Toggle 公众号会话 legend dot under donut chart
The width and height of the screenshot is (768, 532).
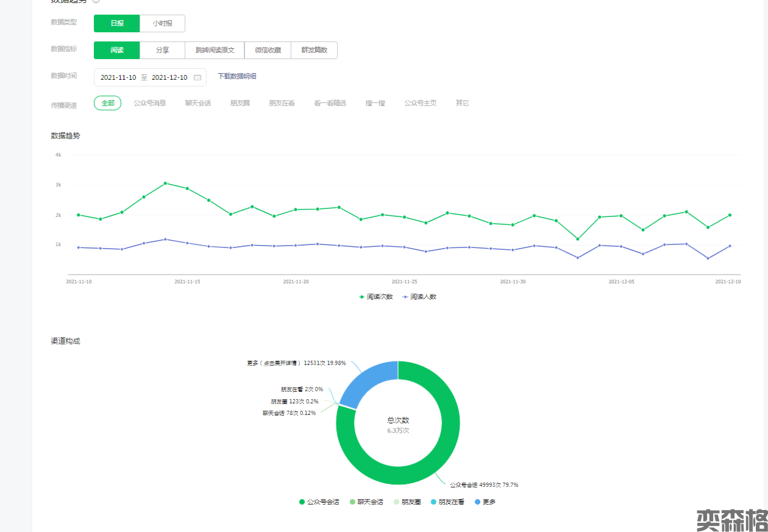click(x=302, y=502)
